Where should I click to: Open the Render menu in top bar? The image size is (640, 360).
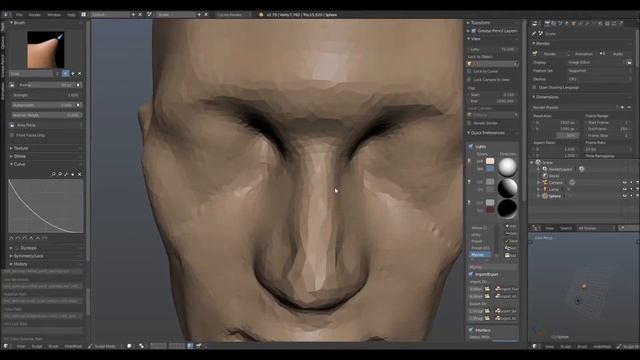coord(35,15)
